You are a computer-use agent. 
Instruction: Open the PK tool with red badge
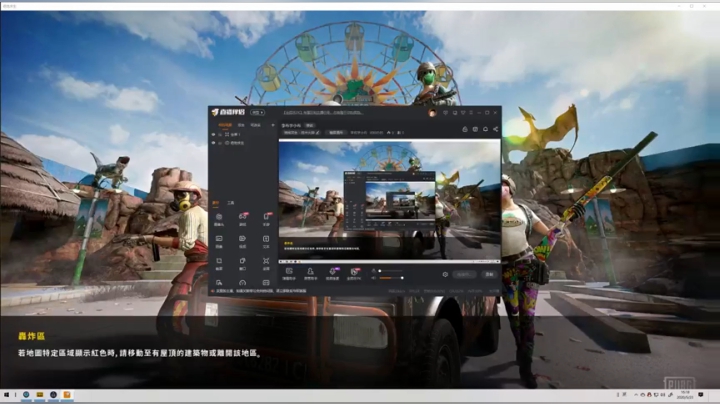coord(354,274)
